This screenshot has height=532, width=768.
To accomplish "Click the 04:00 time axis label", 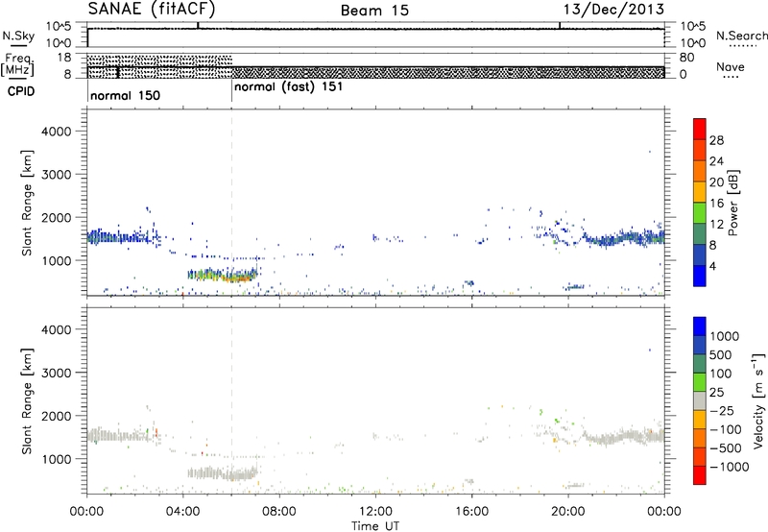I will [x=183, y=512].
